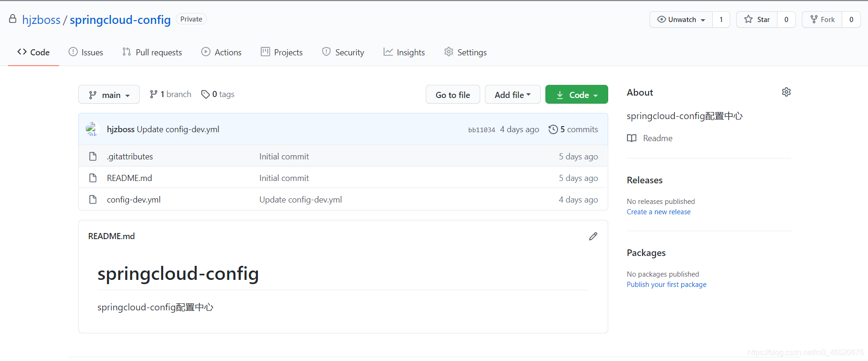Open the 1 branch link

pyautogui.click(x=171, y=94)
